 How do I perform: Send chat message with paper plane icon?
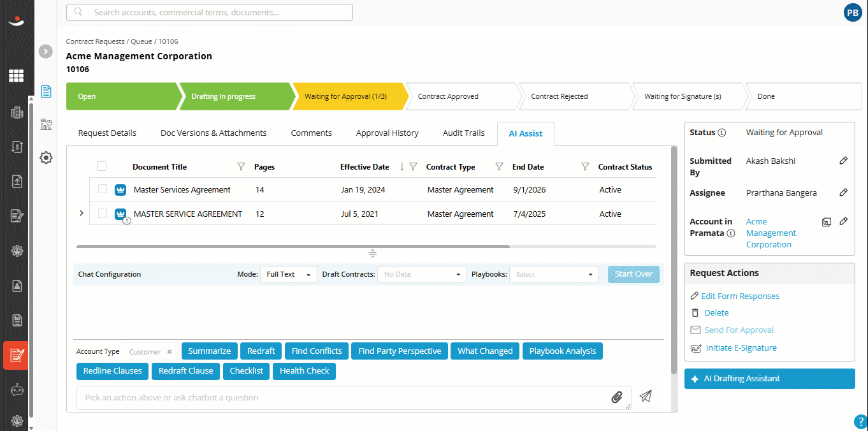[646, 396]
